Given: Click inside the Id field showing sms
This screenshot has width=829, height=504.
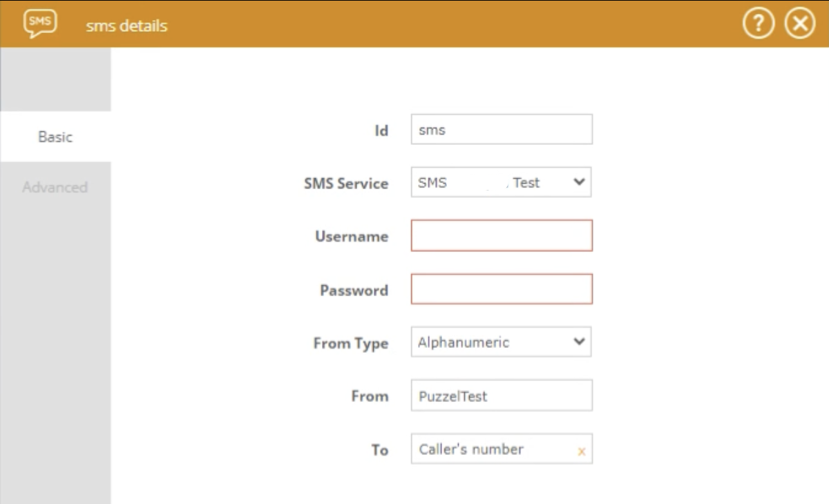Looking at the screenshot, I should point(501,129).
